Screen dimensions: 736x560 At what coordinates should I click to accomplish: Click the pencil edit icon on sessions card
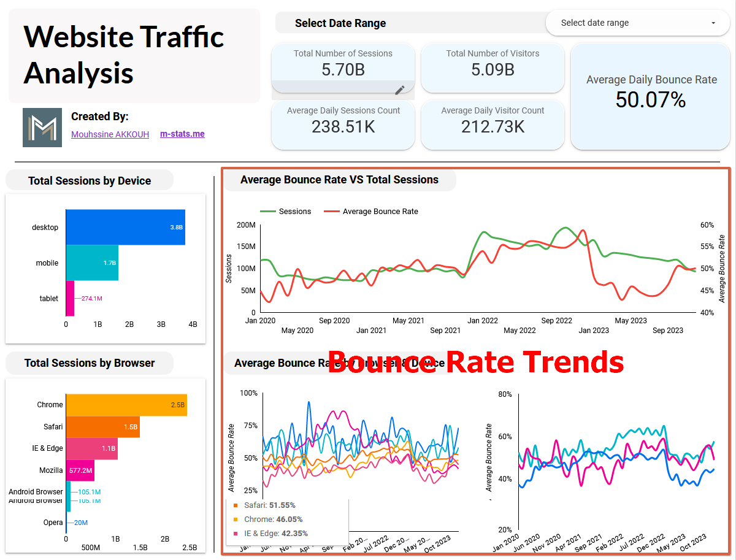(x=400, y=90)
